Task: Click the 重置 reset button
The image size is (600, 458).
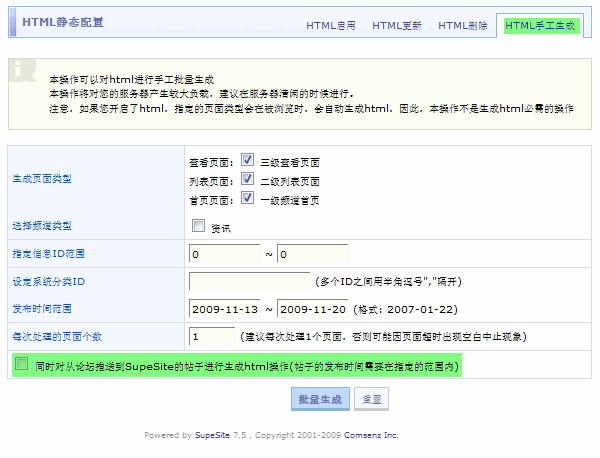Action: [371, 399]
